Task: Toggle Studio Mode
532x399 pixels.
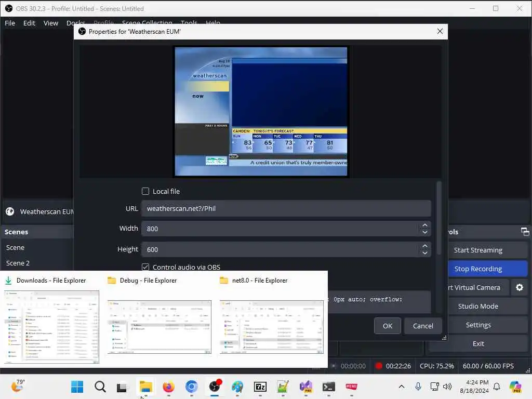Action: [478, 306]
